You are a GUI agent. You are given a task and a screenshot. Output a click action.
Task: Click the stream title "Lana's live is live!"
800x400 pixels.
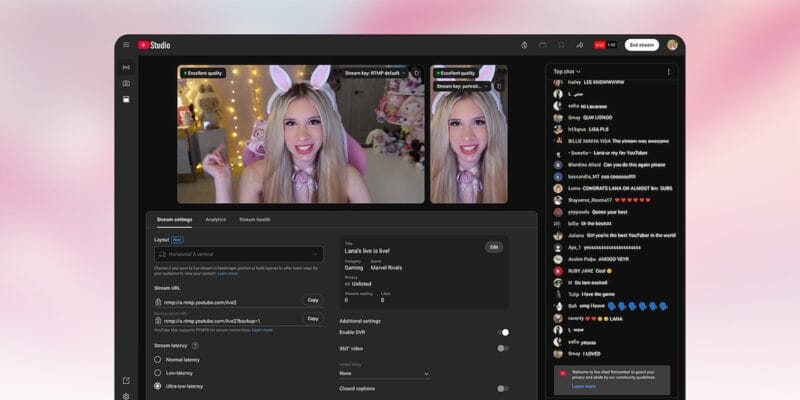click(367, 251)
